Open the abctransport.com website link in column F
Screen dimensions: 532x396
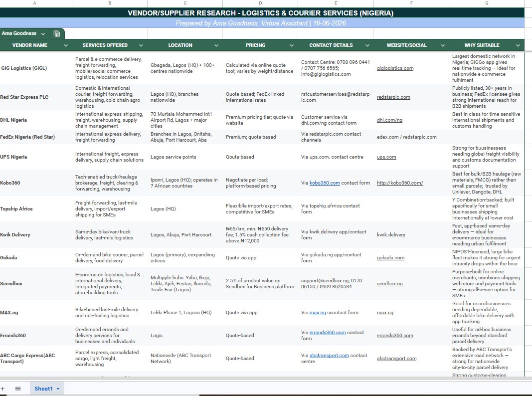[x=396, y=359]
